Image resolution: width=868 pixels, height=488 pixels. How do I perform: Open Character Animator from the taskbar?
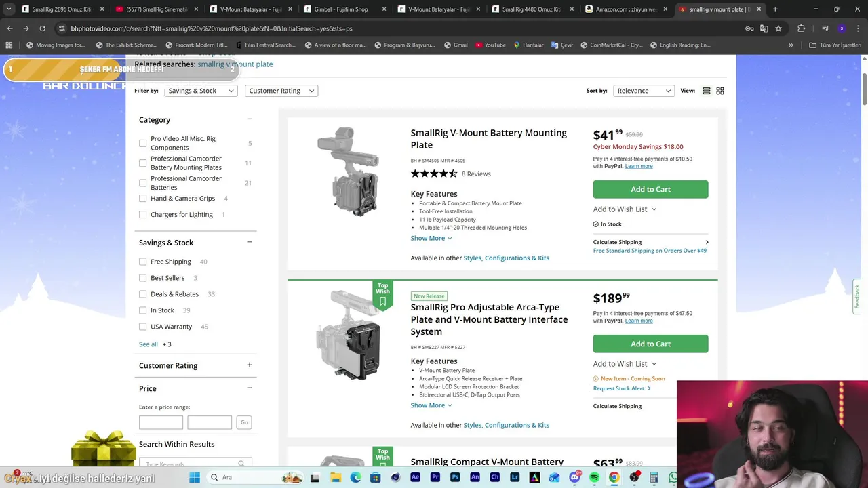(x=494, y=477)
